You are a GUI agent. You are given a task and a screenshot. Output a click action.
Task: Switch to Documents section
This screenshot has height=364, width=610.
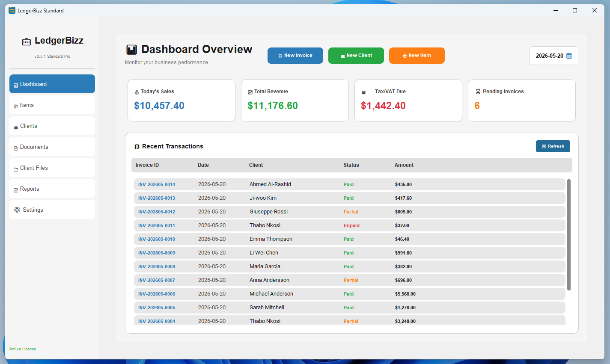pyautogui.click(x=52, y=147)
